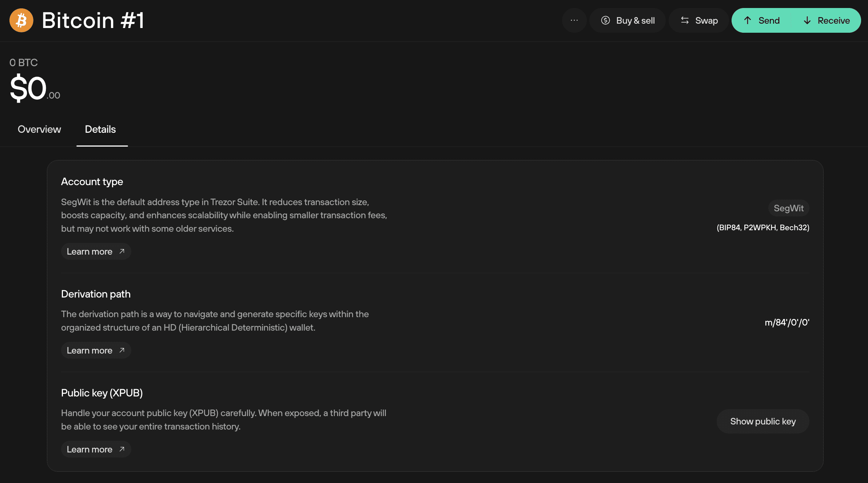
Task: Click the (BIP84, P2WPKH, Bech32) text
Action: [x=763, y=228]
